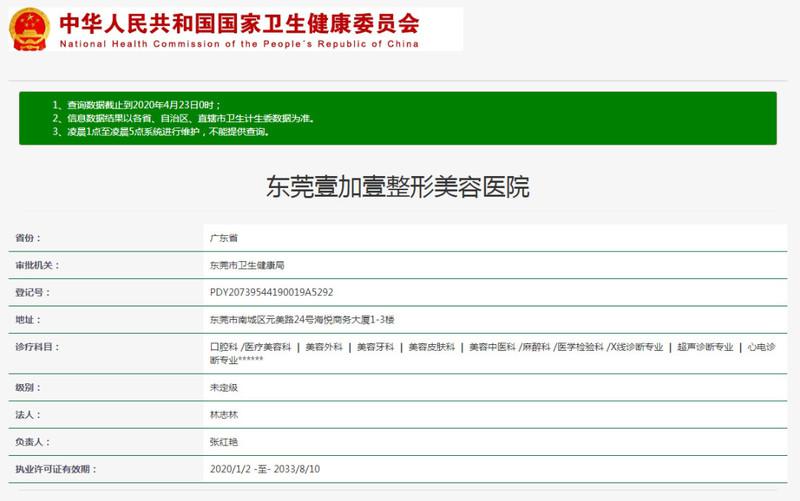The height and width of the screenshot is (501, 800).
Task: Click the person in charge 张红艳
Action: click(223, 441)
